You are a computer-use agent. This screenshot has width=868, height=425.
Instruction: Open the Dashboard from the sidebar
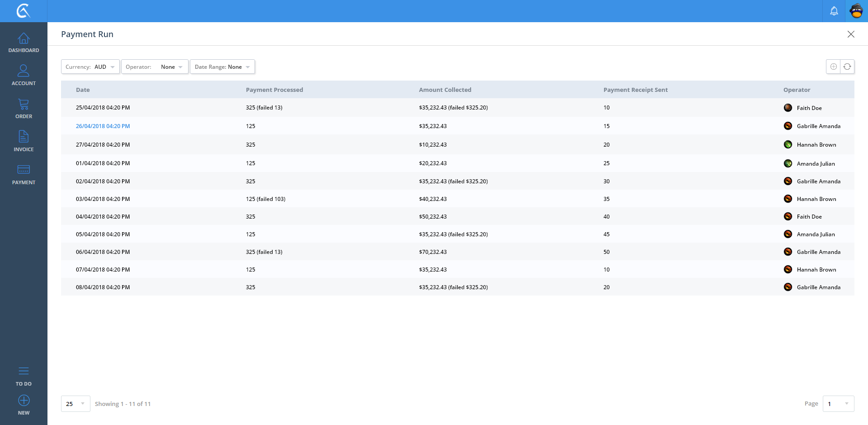tap(24, 43)
